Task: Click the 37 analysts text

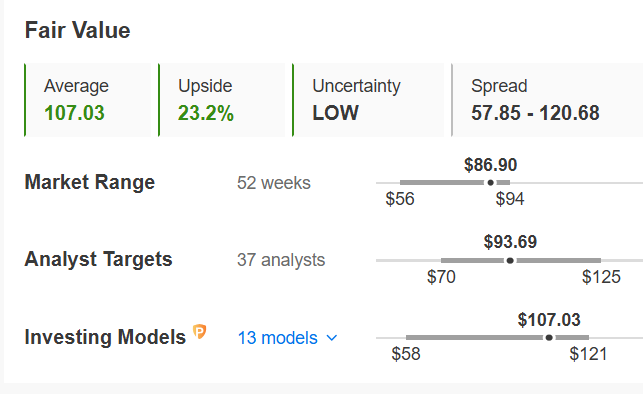Action: 281,260
